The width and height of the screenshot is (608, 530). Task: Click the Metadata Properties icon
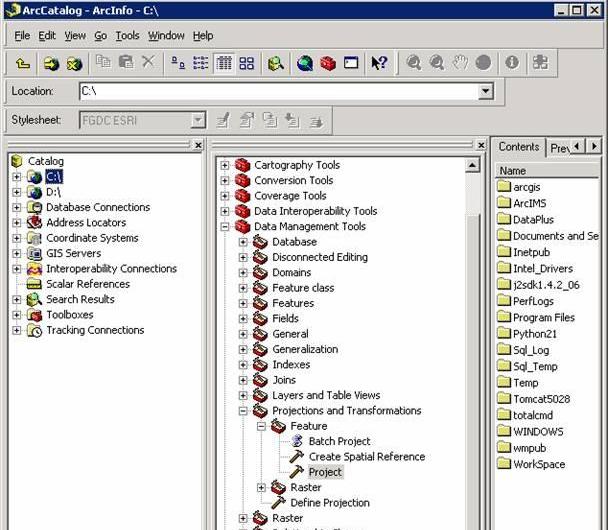coord(247,120)
